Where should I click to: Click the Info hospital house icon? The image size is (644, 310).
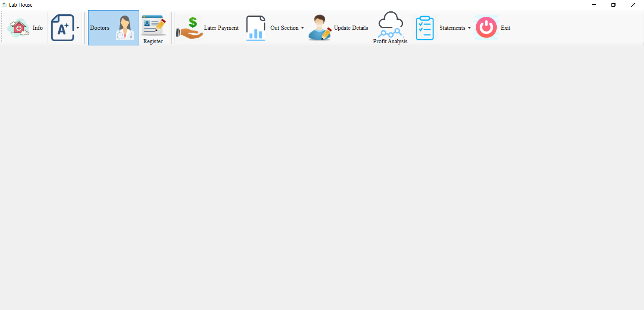[19, 28]
